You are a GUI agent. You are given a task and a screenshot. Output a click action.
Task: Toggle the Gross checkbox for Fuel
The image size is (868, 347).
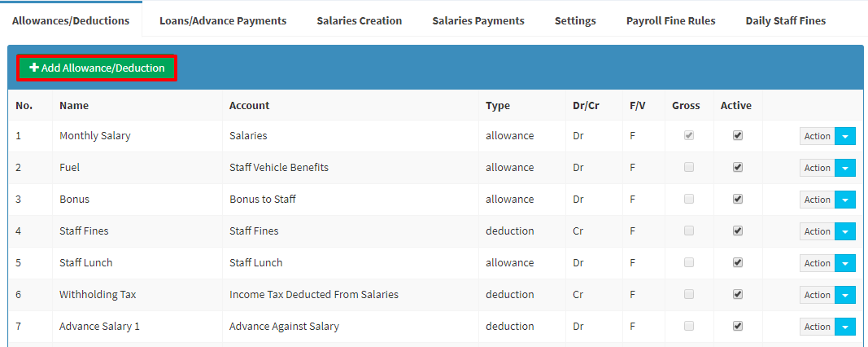(689, 167)
